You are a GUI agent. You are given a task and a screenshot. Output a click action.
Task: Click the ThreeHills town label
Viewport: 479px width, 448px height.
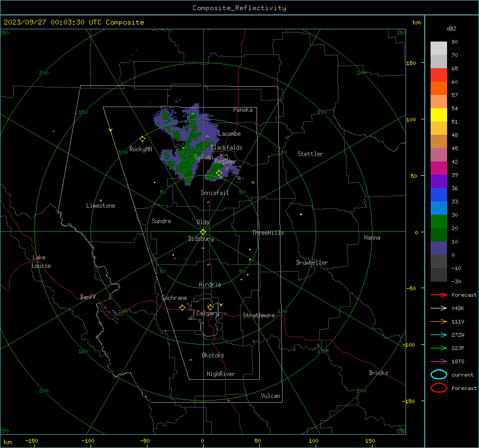pyautogui.click(x=268, y=233)
